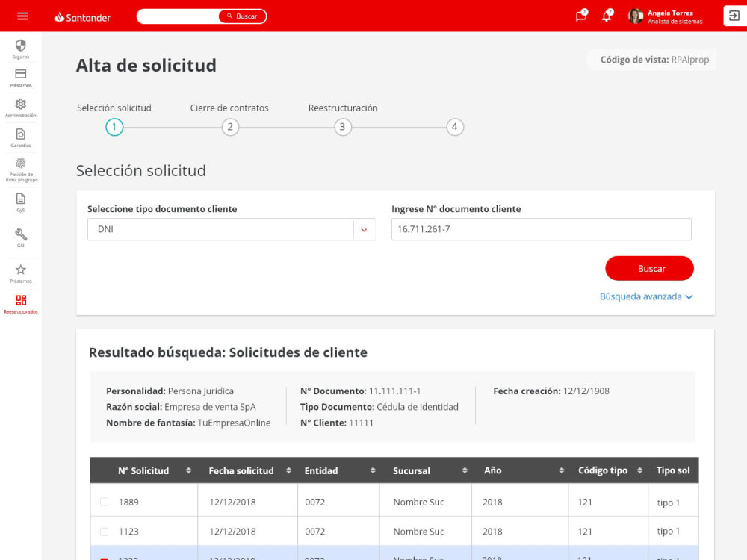
Task: Go to step 2 Cierre de contratos
Action: pyautogui.click(x=230, y=127)
